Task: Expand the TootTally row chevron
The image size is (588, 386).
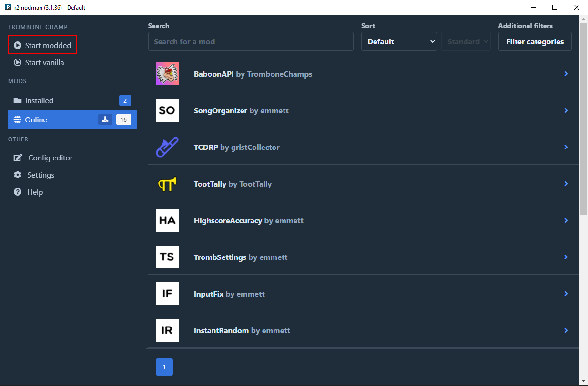Action: (566, 184)
